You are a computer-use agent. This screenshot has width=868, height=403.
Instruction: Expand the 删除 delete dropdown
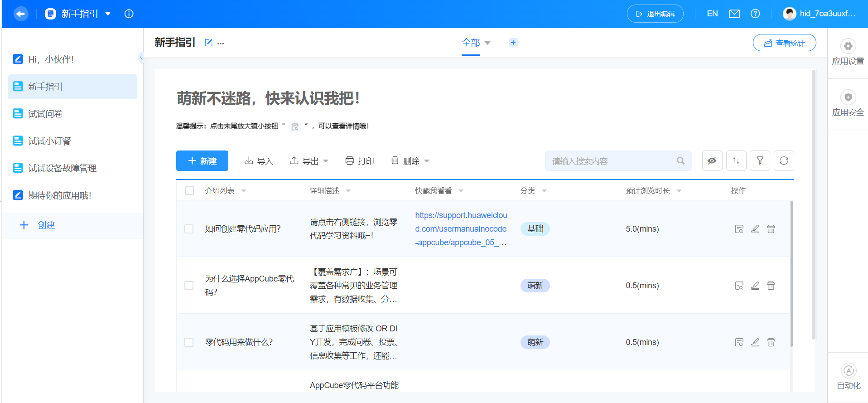pos(410,161)
